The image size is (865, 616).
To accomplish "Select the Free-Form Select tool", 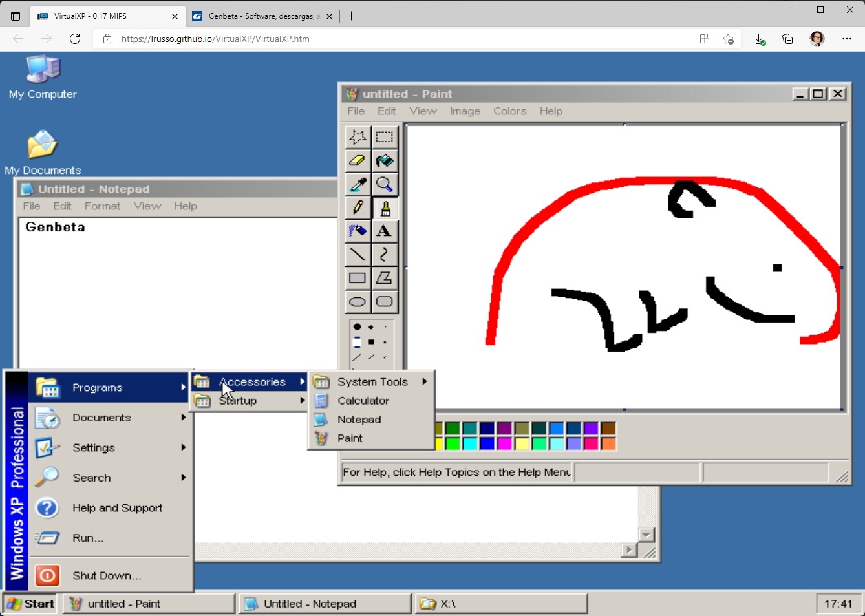I will click(x=358, y=136).
